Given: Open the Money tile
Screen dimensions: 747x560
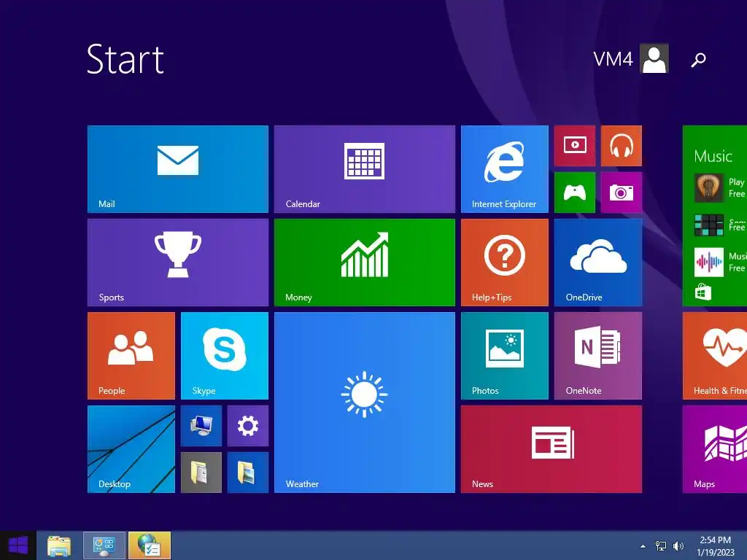Looking at the screenshot, I should click(x=365, y=262).
